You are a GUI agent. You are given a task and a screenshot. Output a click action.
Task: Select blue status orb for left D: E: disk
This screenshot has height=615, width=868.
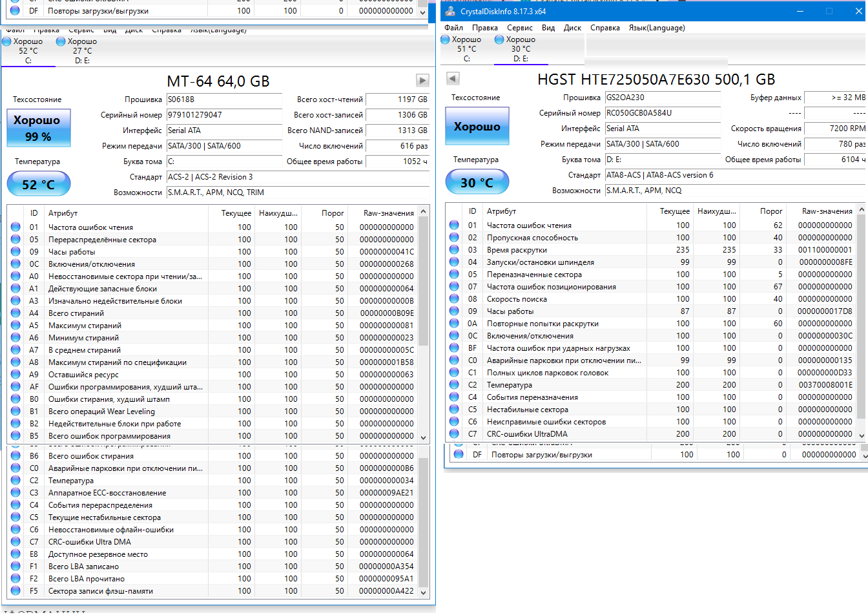[x=61, y=41]
